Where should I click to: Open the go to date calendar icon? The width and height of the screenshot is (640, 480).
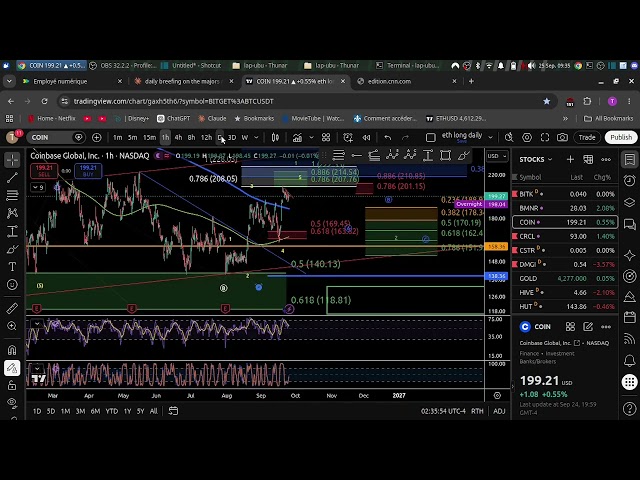(173, 411)
